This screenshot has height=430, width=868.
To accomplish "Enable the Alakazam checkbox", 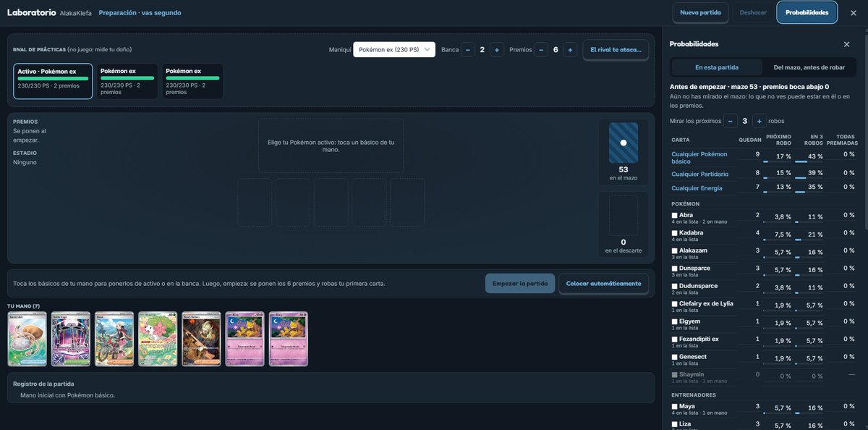I will point(675,250).
